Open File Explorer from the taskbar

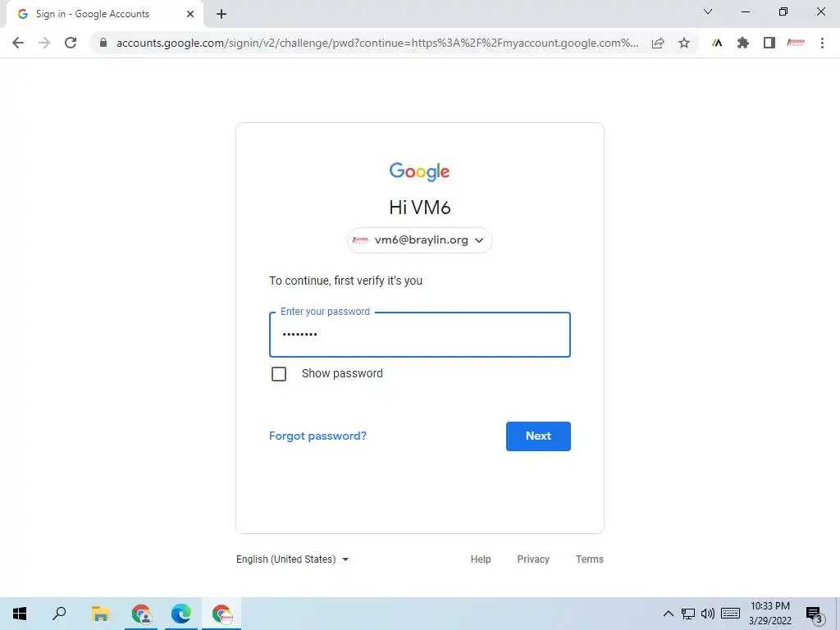100,614
